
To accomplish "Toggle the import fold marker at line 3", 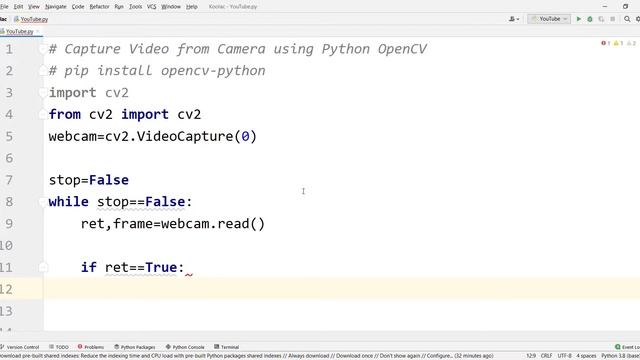I will (x=42, y=93).
